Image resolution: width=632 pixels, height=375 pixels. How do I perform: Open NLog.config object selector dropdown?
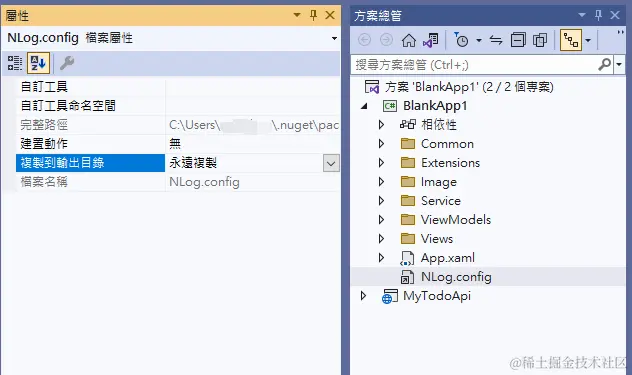[x=334, y=38]
